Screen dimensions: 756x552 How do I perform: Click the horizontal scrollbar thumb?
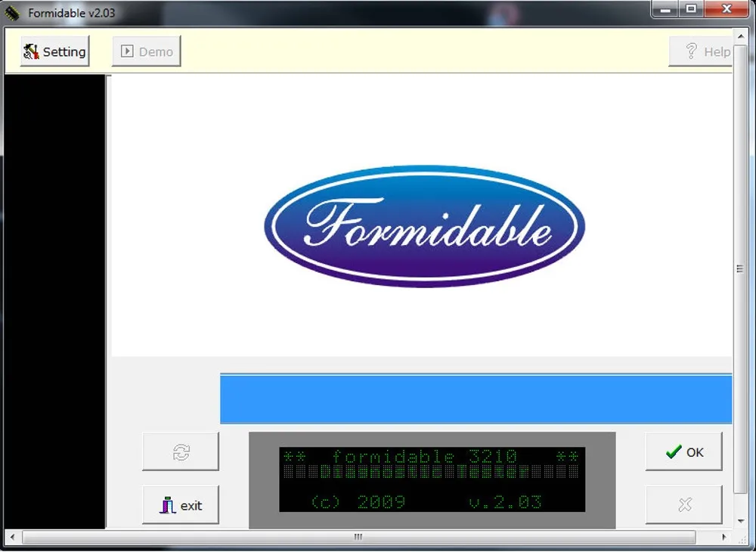click(358, 537)
